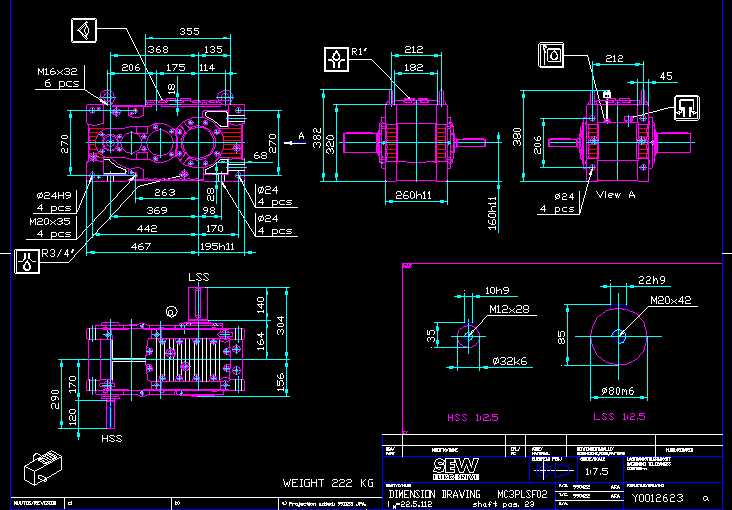The height and width of the screenshot is (510, 732).
Task: Select the ø24H9 hole callout
Action: pos(52,196)
